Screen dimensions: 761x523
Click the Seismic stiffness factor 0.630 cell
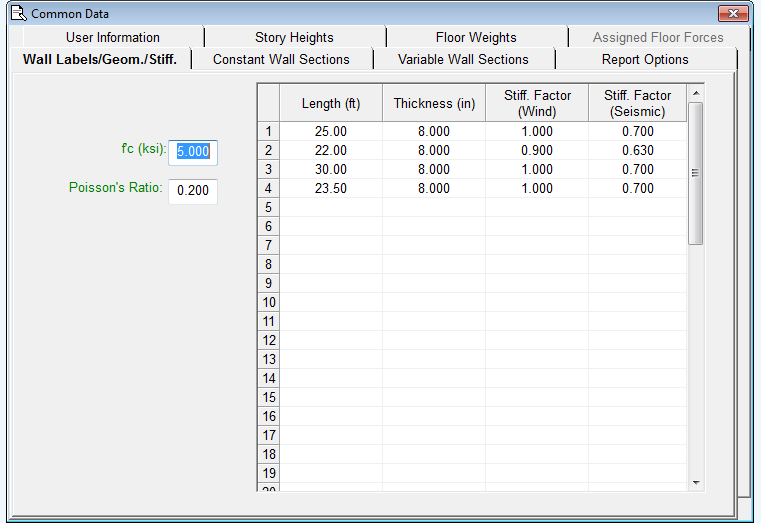637,150
